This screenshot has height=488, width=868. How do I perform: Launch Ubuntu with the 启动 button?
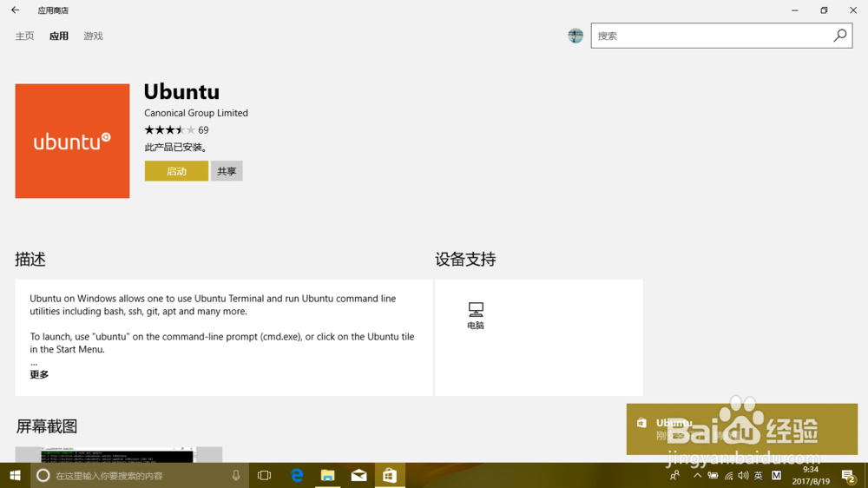coord(176,171)
